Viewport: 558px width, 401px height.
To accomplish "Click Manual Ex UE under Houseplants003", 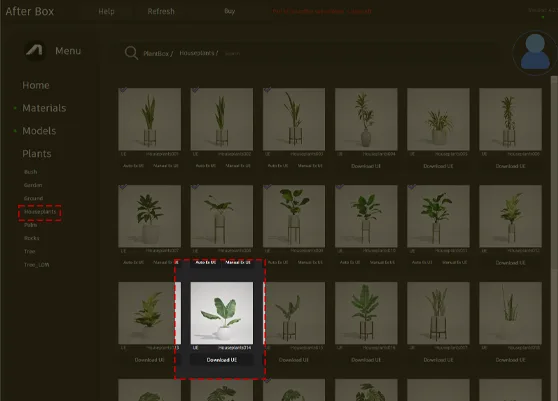I will pos(310,166).
